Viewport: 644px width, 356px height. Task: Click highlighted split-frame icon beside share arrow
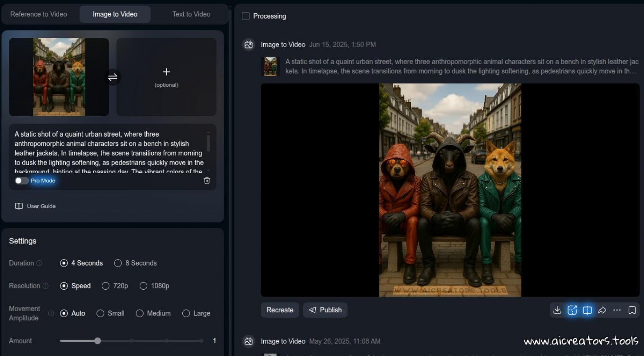(587, 310)
